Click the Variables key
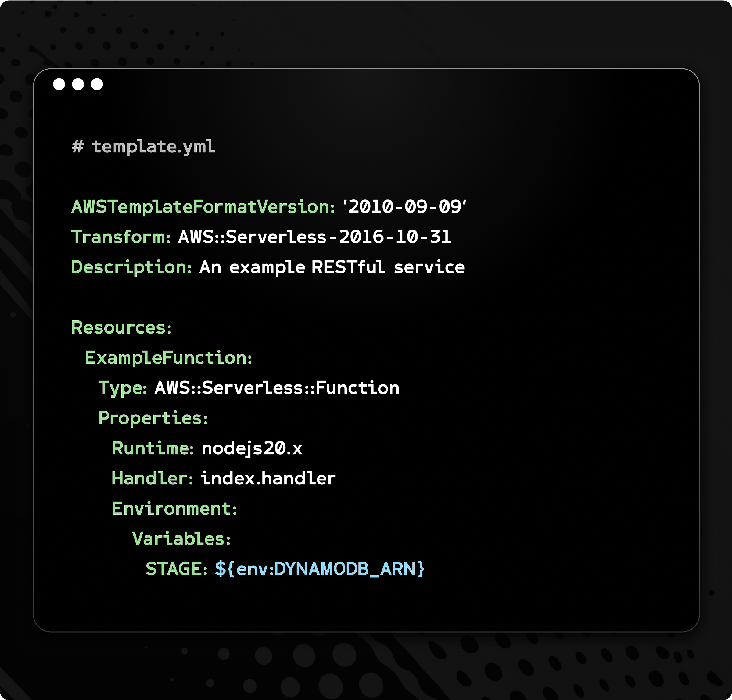 (182, 539)
